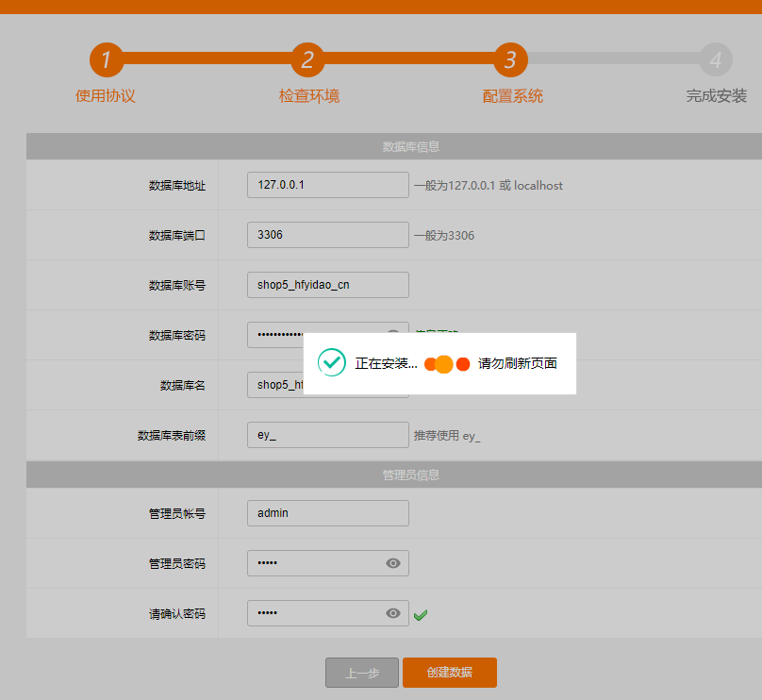Click the 数据库地址 label
The height and width of the screenshot is (700, 762).
(177, 186)
